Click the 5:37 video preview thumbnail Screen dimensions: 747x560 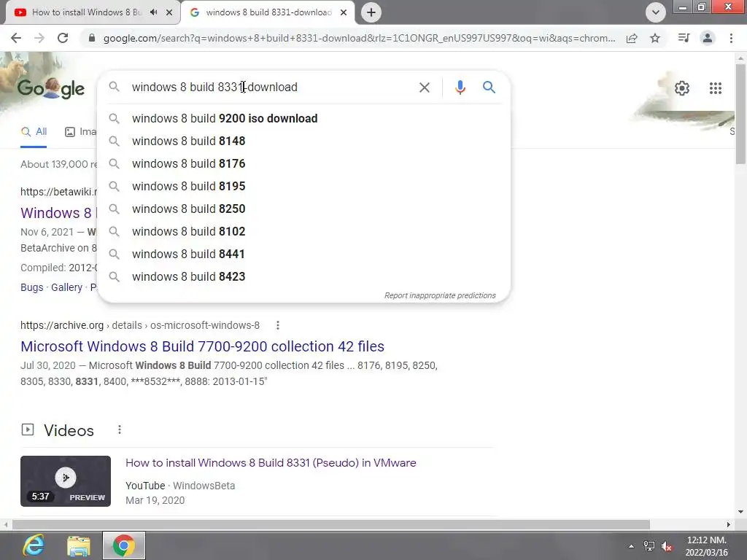[65, 481]
